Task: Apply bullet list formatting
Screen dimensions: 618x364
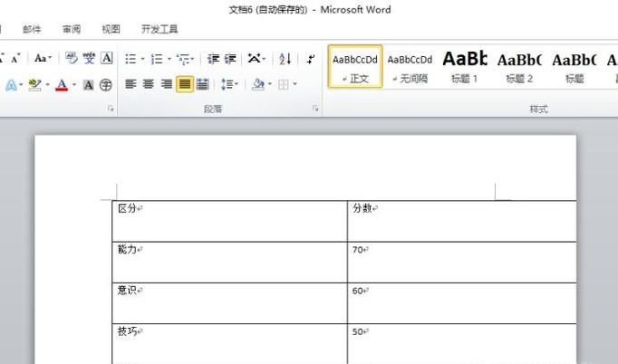Action: 130,59
